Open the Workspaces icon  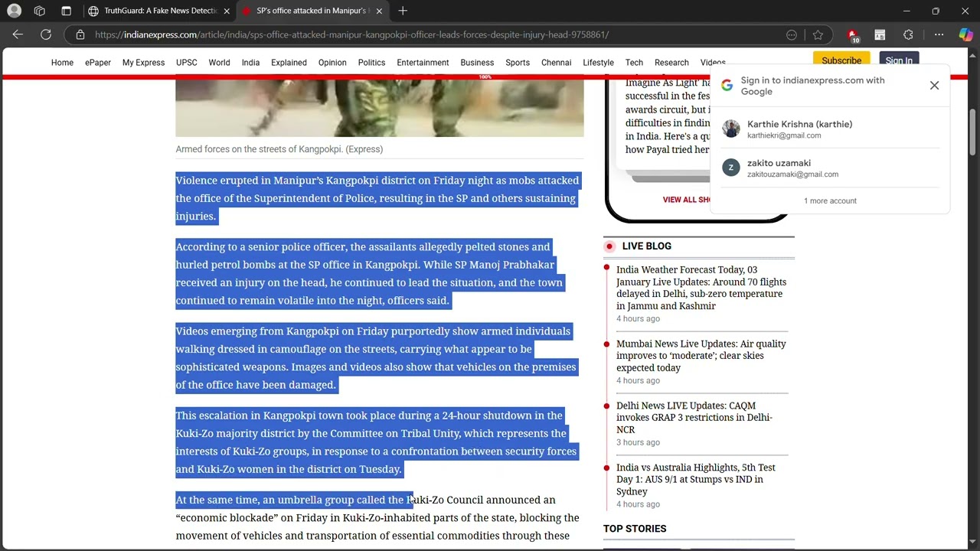coord(40,11)
